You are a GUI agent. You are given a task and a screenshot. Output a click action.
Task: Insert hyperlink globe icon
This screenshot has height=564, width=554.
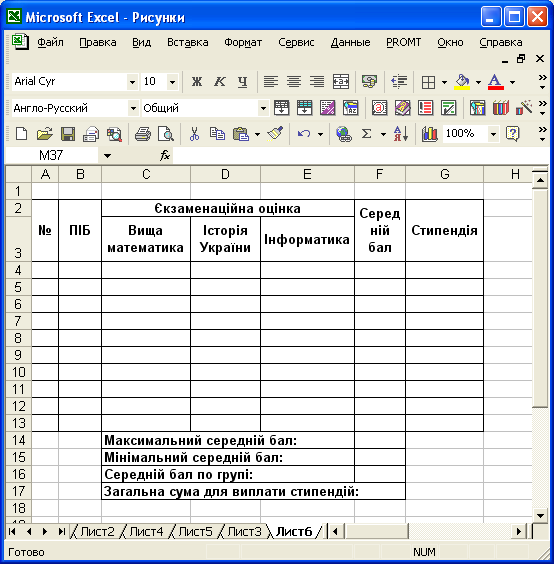tap(344, 134)
